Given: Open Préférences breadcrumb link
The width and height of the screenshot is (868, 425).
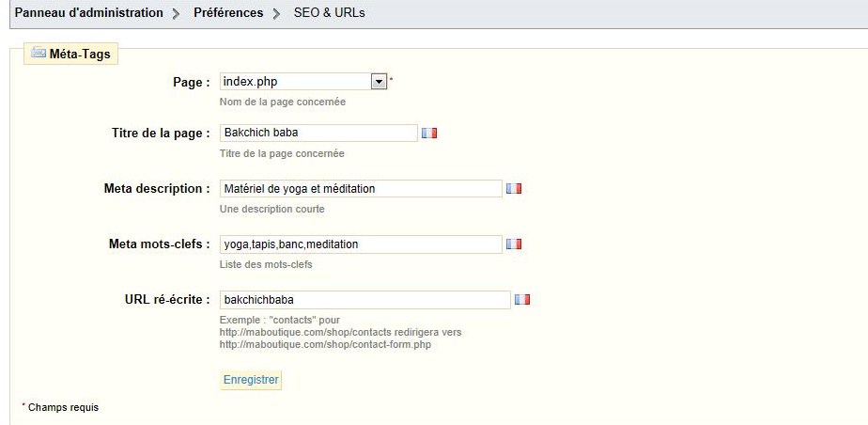Looking at the screenshot, I should click(228, 13).
